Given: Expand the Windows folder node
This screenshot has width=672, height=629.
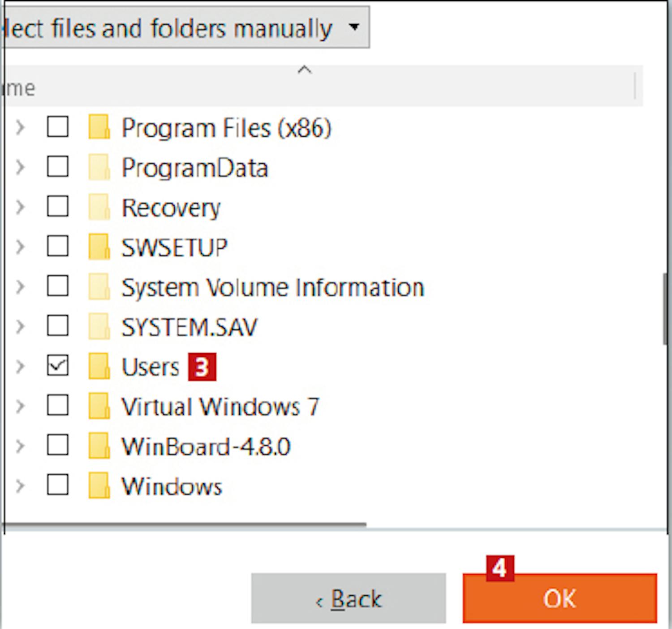Looking at the screenshot, I should click(x=20, y=486).
